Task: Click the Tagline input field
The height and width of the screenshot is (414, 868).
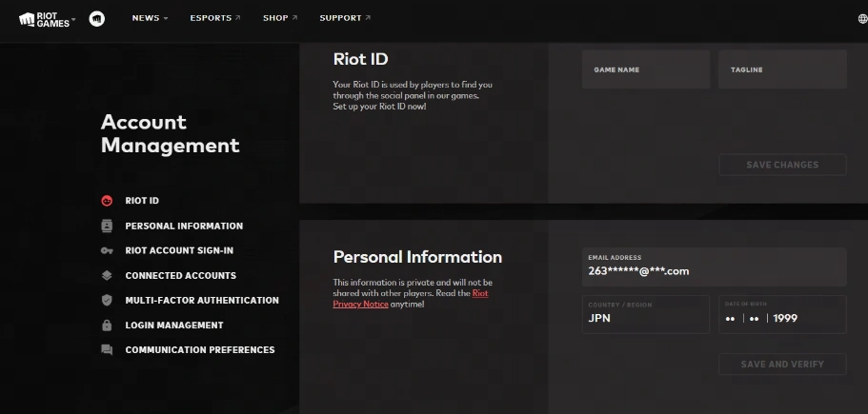Action: 782,69
